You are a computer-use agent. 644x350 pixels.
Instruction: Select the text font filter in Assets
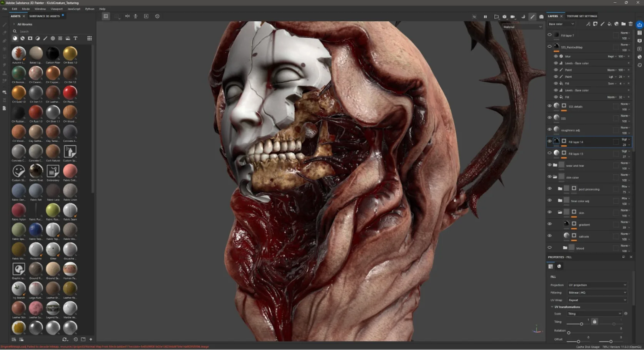click(x=75, y=38)
